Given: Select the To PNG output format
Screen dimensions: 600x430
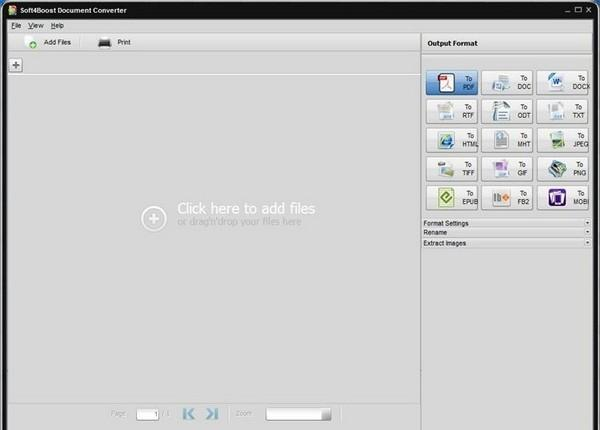Looking at the screenshot, I should click(x=562, y=169).
